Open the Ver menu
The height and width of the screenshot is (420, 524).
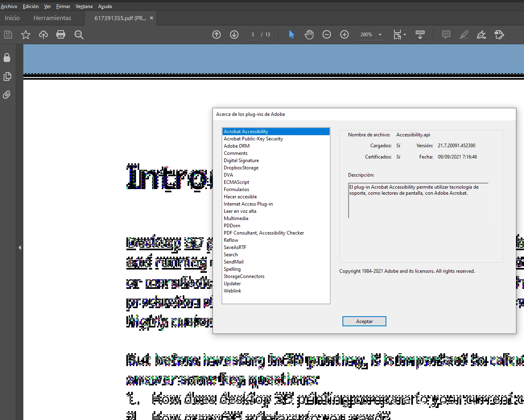pos(47,6)
